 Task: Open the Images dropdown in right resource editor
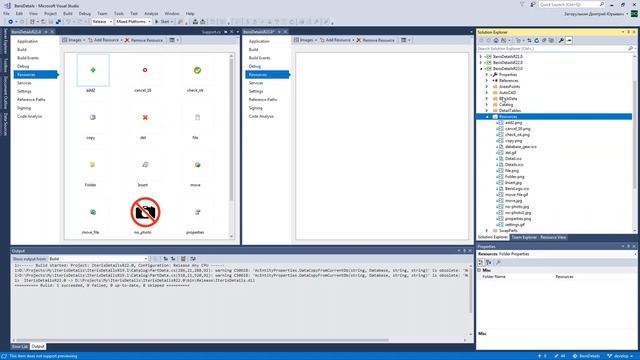click(x=305, y=40)
